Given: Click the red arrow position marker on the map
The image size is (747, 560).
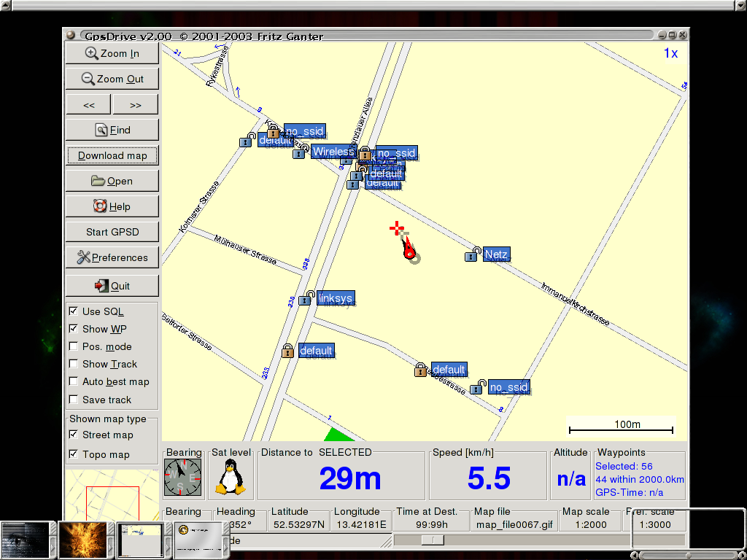Looking at the screenshot, I should (409, 249).
